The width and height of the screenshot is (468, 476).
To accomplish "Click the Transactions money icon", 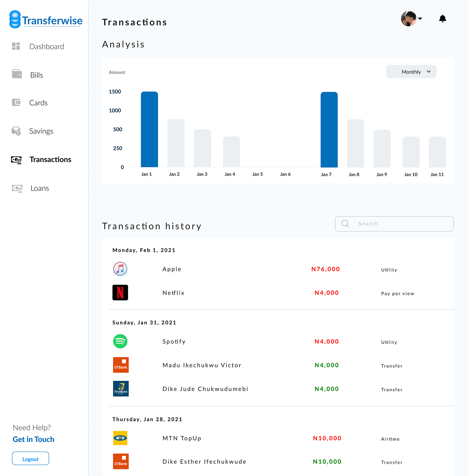I will pos(16,160).
